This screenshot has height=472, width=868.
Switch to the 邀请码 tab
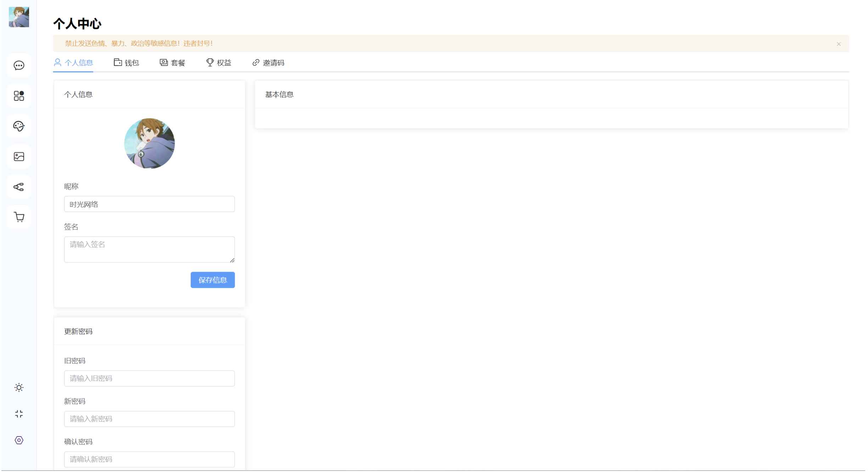pos(268,63)
